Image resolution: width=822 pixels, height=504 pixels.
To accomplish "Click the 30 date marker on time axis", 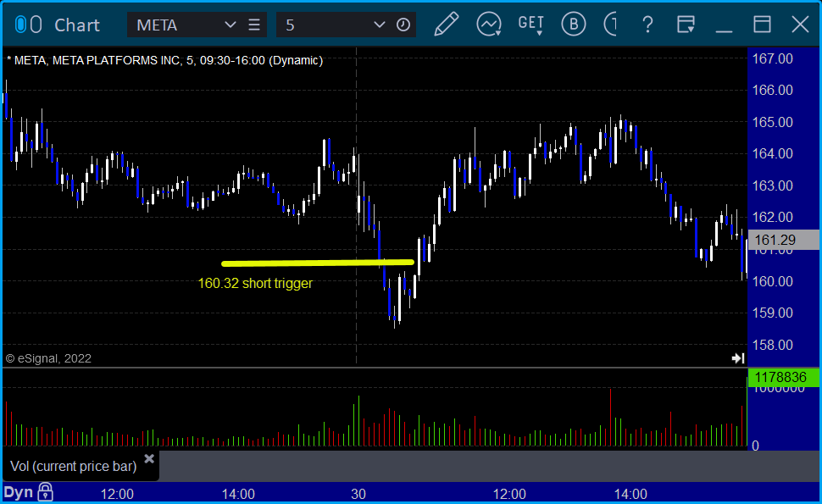I will click(x=358, y=494).
